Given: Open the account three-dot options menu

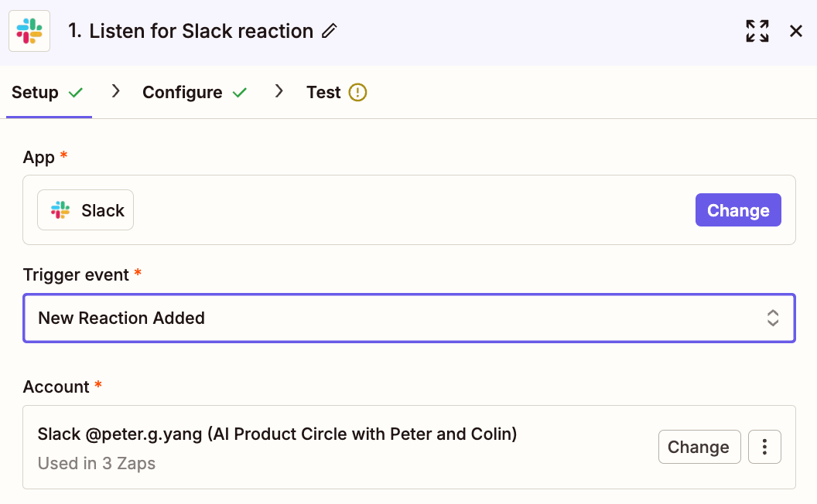Looking at the screenshot, I should tap(764, 447).
